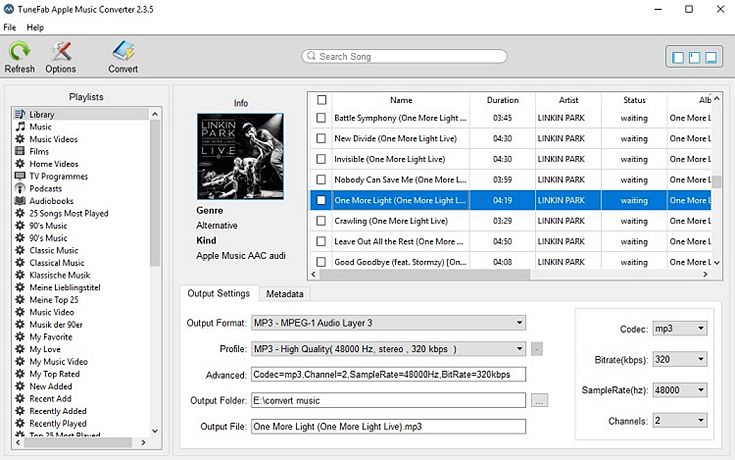Viewport: 735px width, 460px height.
Task: Open the Help menu
Action: 36,27
